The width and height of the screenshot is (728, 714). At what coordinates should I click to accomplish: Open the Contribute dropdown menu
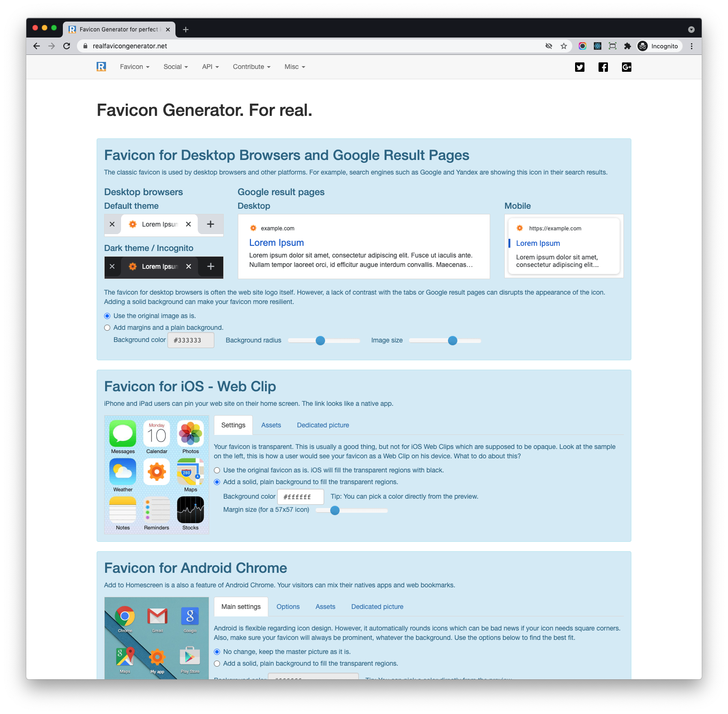pyautogui.click(x=251, y=67)
